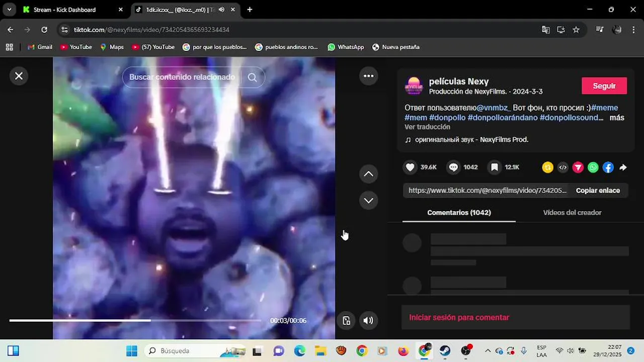Viewport: 644px width, 362px height.
Task: Save the video with the bookmark icon
Action: click(x=495, y=167)
